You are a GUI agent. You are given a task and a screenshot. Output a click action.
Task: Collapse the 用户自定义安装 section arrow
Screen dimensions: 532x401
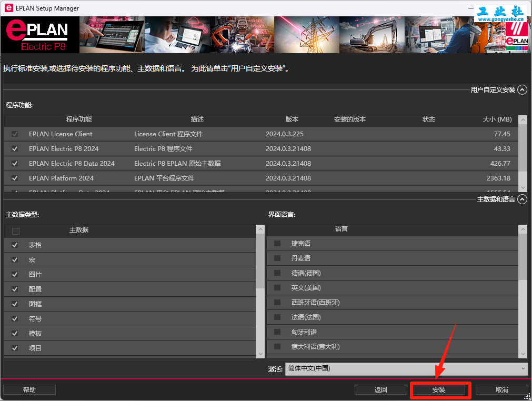[x=522, y=90]
